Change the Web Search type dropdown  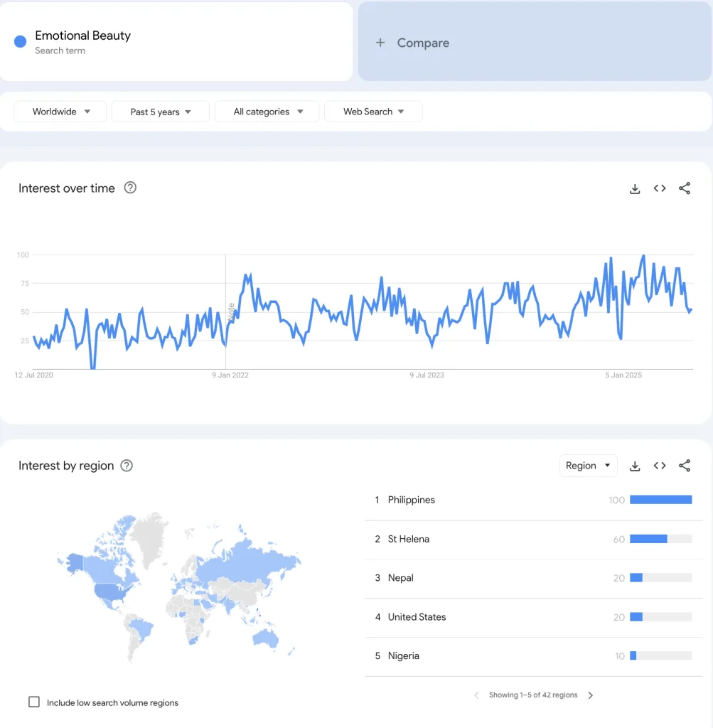point(372,112)
